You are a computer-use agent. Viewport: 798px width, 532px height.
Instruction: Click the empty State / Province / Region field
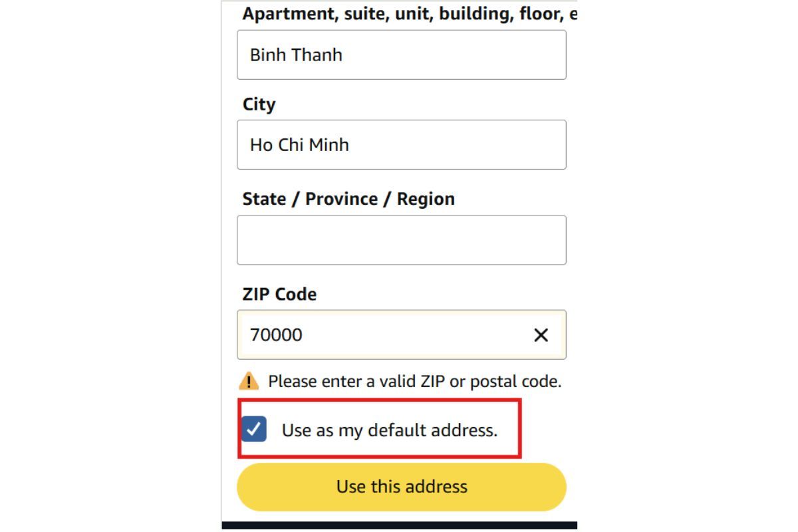point(401,240)
